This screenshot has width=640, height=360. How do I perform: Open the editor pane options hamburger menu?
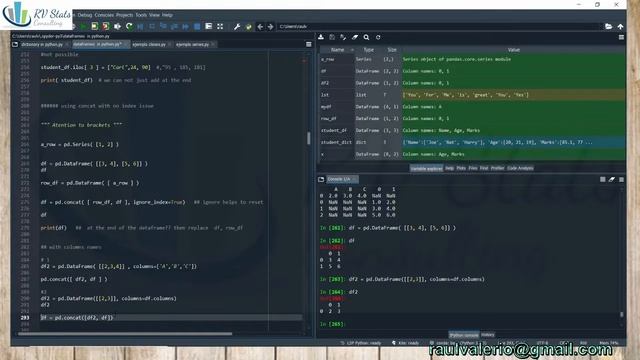(309, 44)
